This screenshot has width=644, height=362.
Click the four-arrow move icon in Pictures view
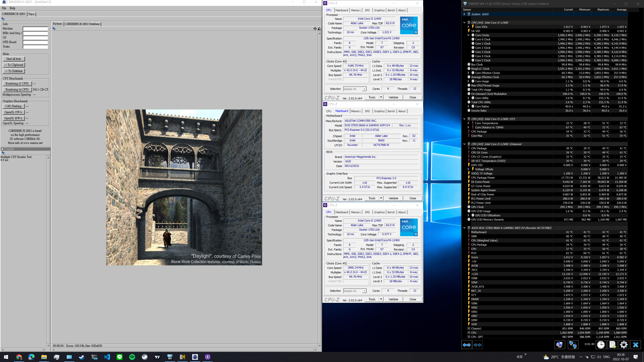pyautogui.click(x=315, y=28)
